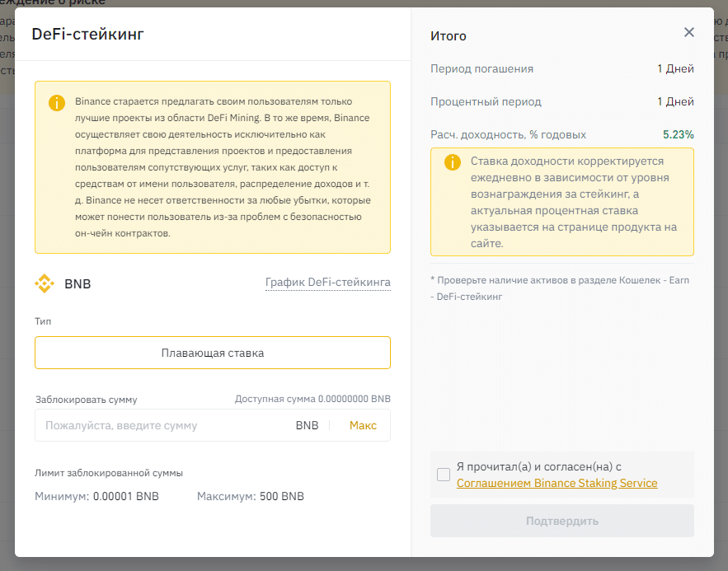The height and width of the screenshot is (571, 728).
Task: Click the Доступная сумма balance text
Action: pos(312,399)
